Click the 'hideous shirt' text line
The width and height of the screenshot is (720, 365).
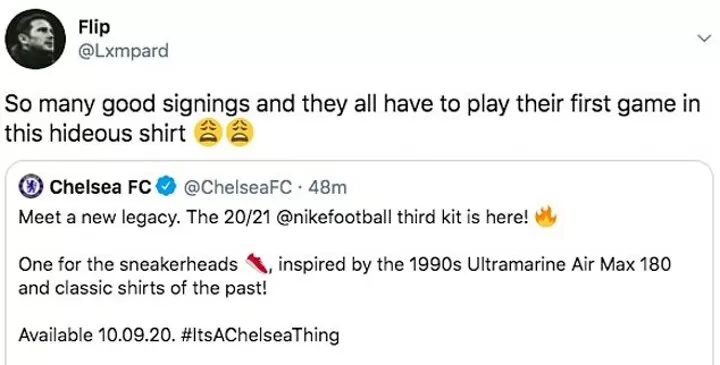coord(96,134)
